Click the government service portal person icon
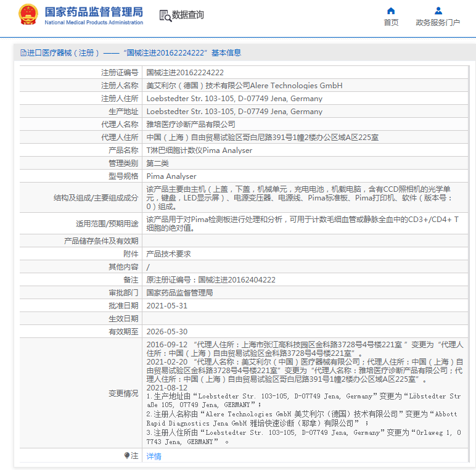Viewport: 476px width, 470px height. [x=438, y=11]
